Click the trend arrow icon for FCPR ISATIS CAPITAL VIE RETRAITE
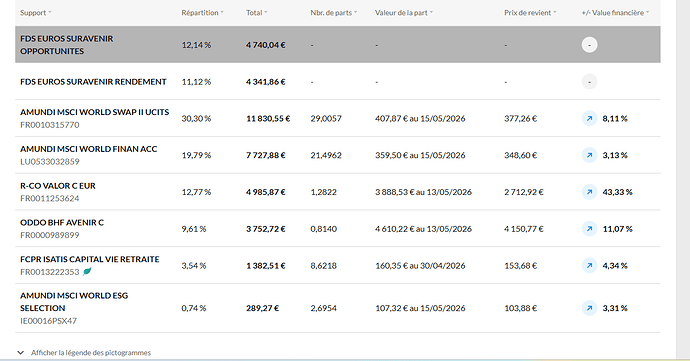Viewport: 690px width, 361px height. (589, 265)
